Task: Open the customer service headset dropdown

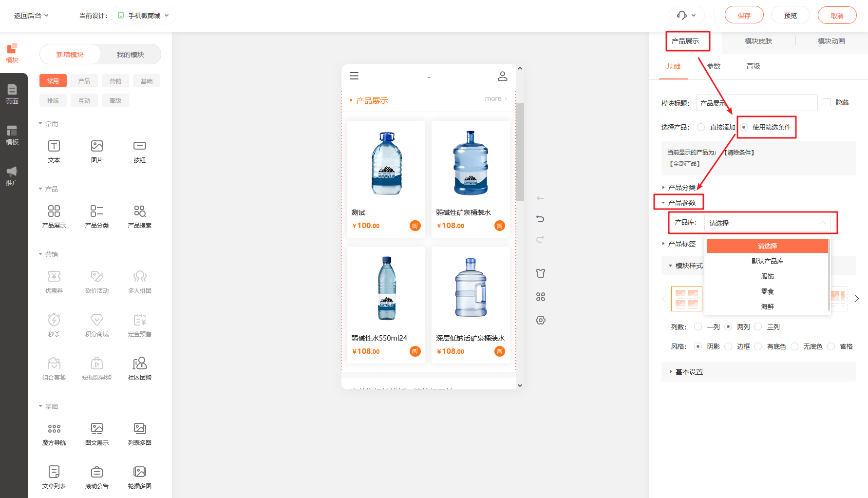Action: pos(686,15)
